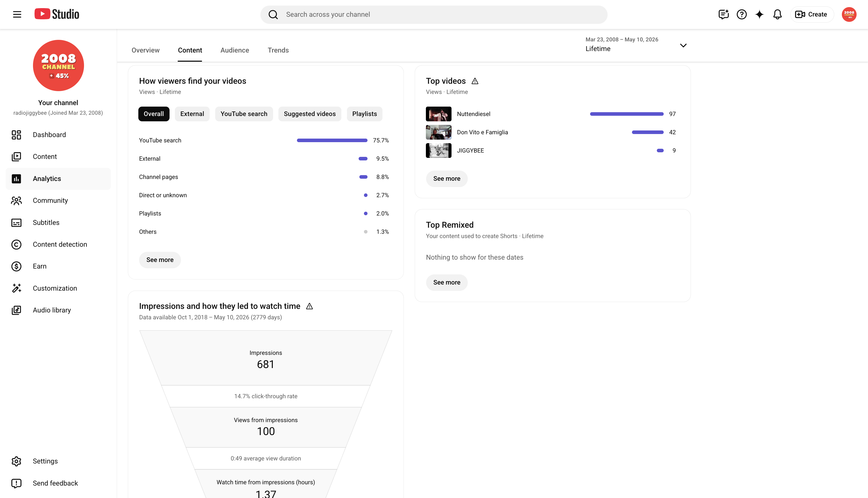Open Settings in the sidebar

[58, 461]
